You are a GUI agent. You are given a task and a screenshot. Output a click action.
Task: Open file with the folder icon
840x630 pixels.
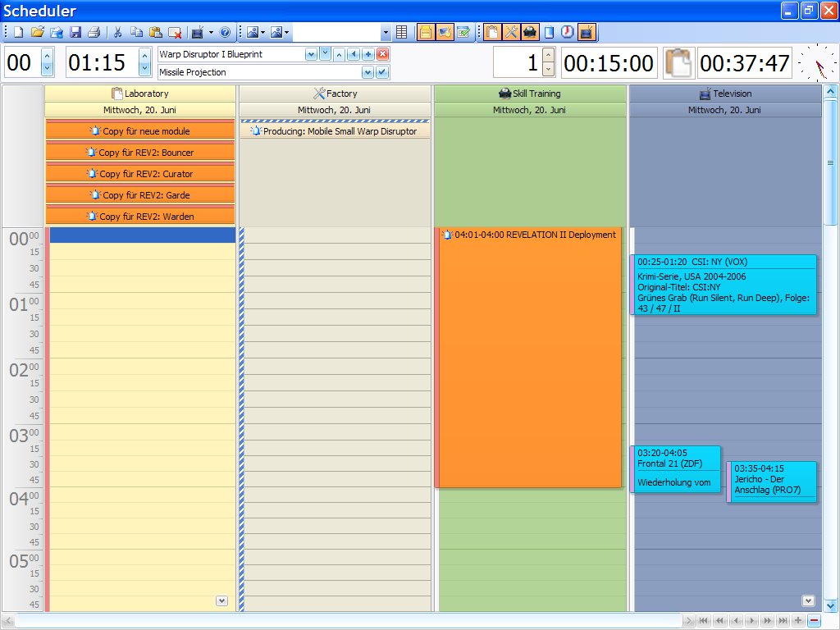pyautogui.click(x=38, y=33)
